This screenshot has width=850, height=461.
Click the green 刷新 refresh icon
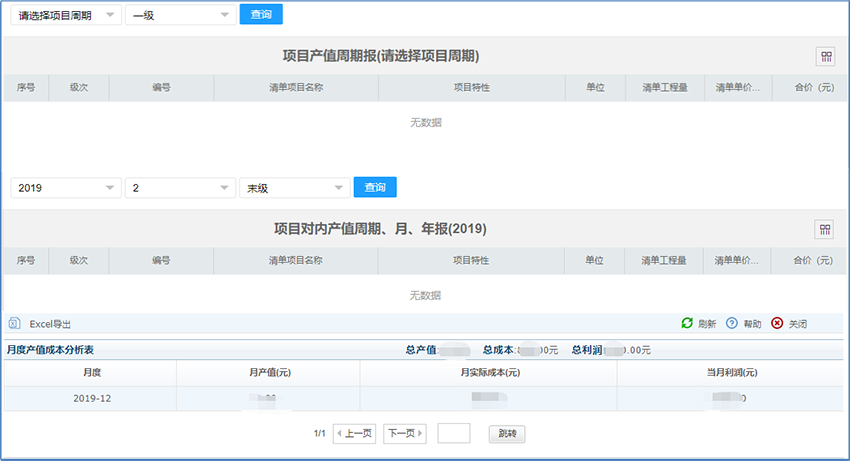[x=687, y=324]
